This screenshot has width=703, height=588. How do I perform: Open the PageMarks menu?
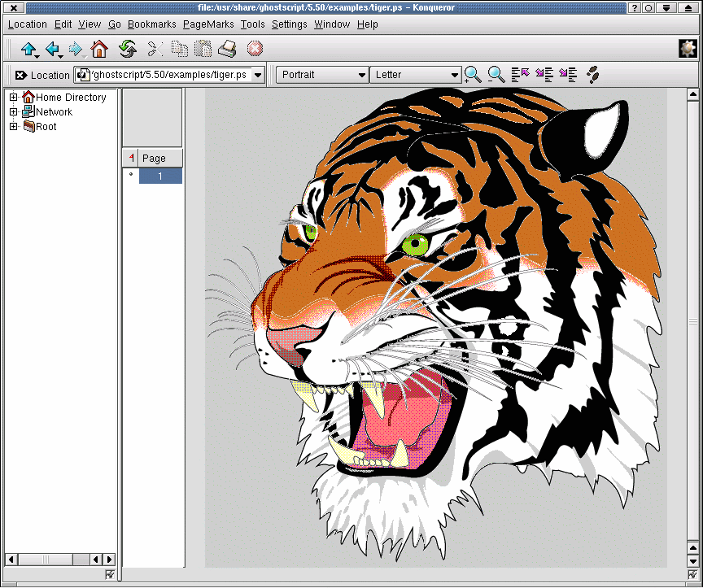point(208,24)
